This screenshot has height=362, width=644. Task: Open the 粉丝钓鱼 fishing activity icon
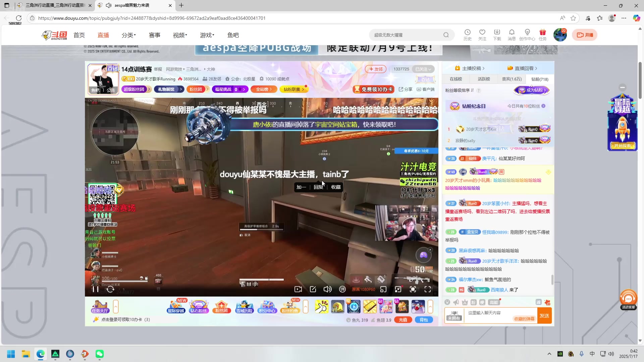[x=290, y=307]
